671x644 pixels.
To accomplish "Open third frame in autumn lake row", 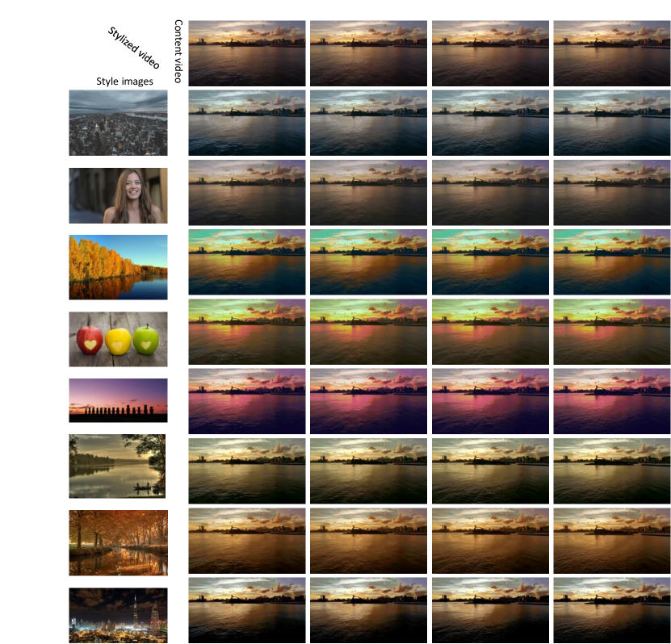I will 490,262.
